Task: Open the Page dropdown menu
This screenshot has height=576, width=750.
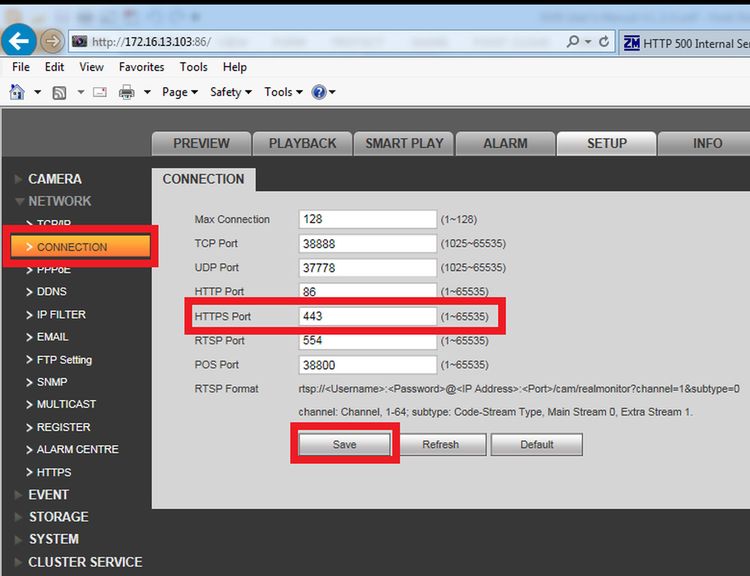Action: 180,92
